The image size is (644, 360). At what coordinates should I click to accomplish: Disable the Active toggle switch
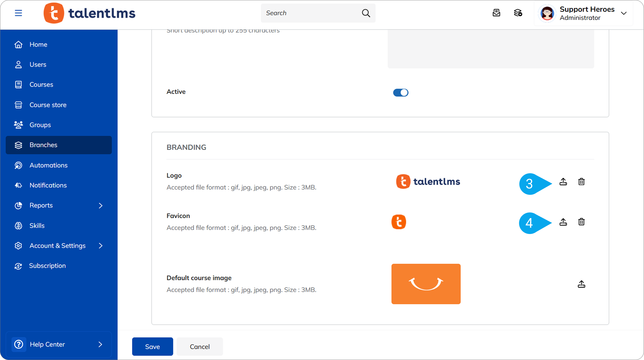(401, 92)
